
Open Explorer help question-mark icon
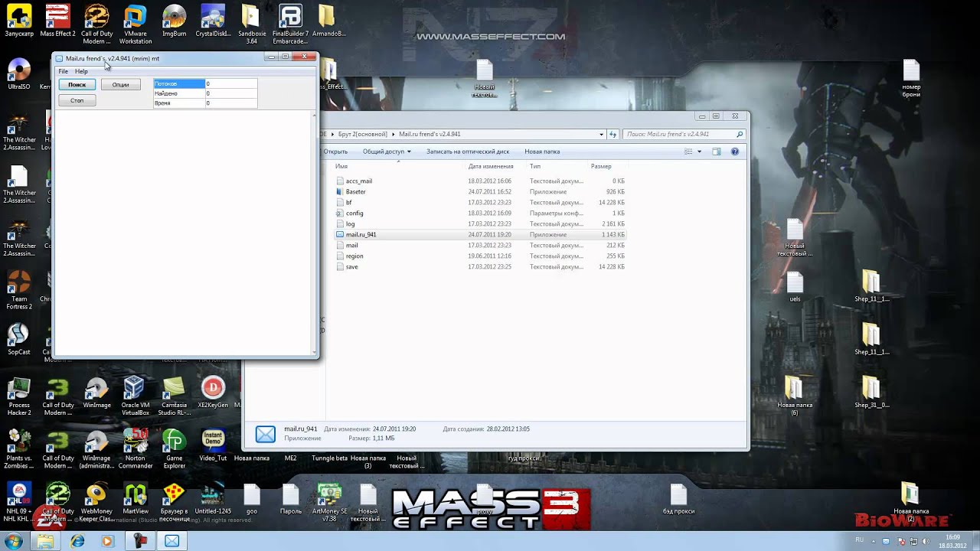tap(735, 152)
